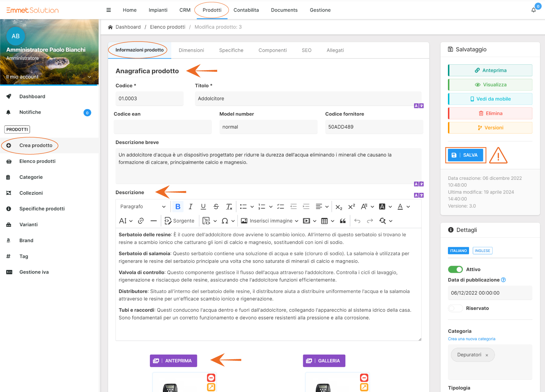Insert a link using the editor link icon
The width and height of the screenshot is (545, 392).
point(141,221)
